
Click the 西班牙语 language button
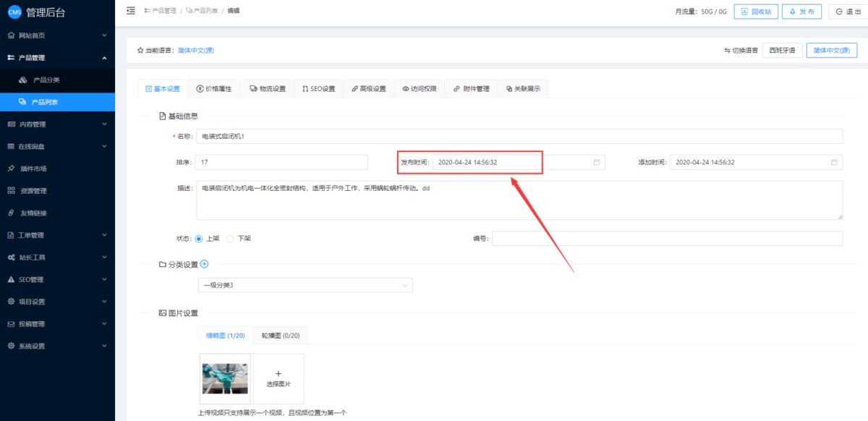(782, 51)
